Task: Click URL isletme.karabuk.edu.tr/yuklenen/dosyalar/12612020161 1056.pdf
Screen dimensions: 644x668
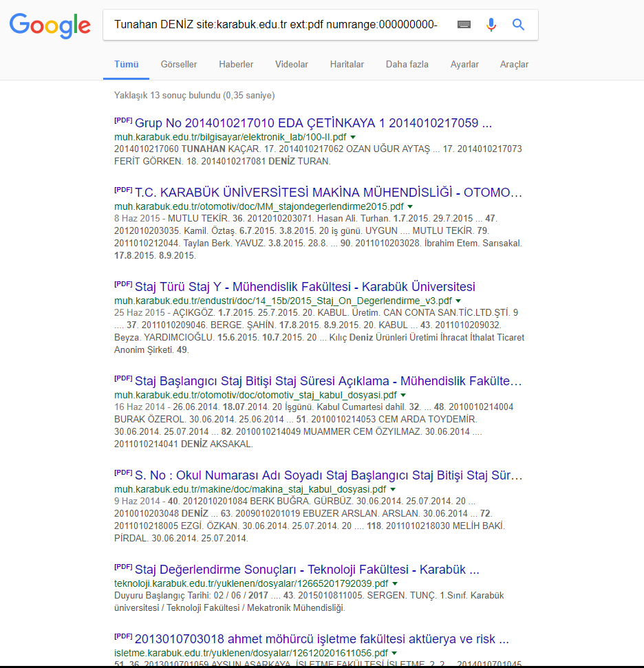Action: (251, 653)
